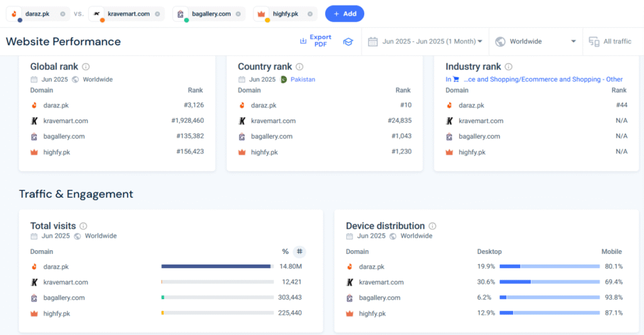The image size is (644, 335).
Task: Click the Add competitor button
Action: point(344,14)
